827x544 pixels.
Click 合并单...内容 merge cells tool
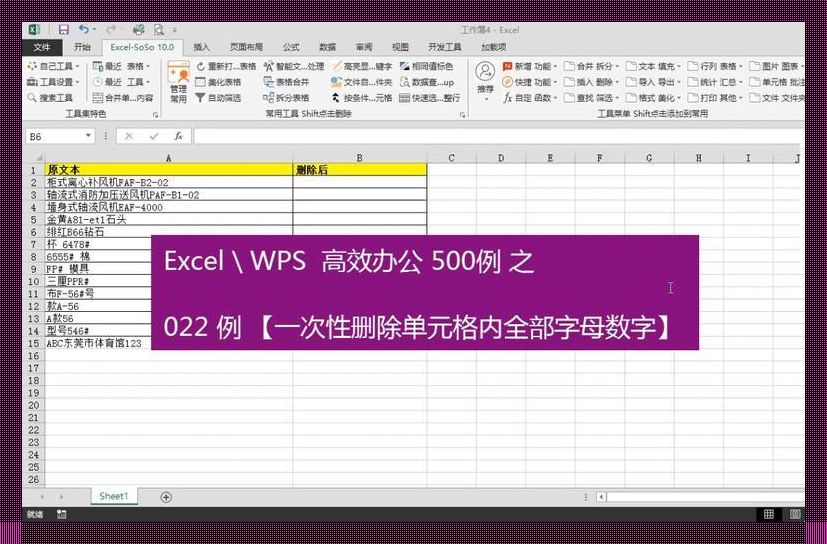[x=123, y=98]
